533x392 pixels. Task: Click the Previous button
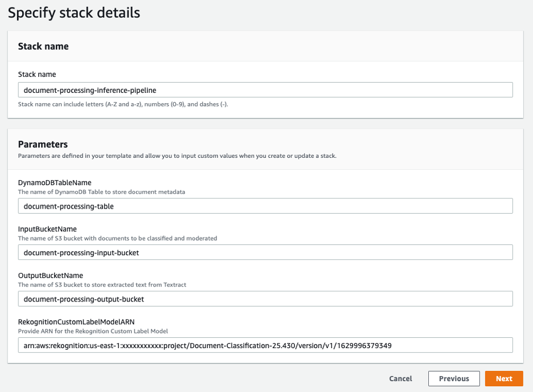[x=453, y=378]
